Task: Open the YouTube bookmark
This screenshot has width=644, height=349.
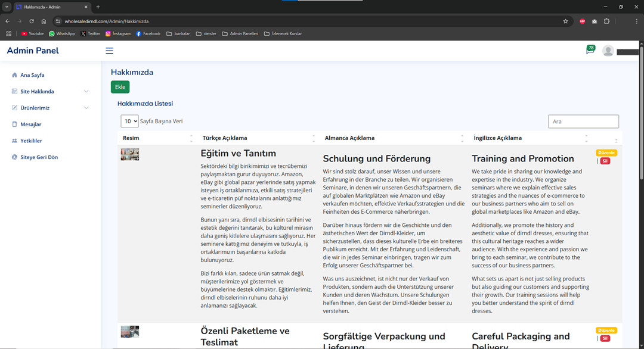Action: 32,34
